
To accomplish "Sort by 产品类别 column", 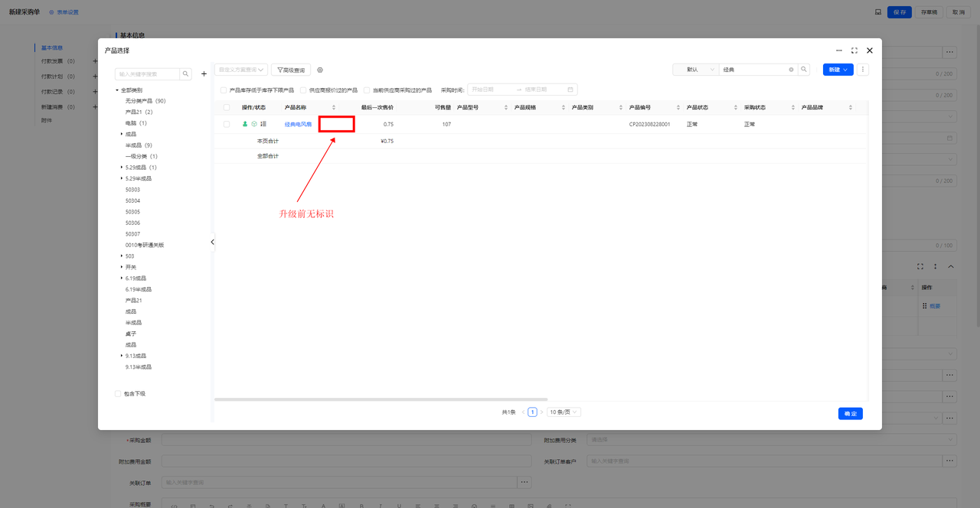I will 621,108.
